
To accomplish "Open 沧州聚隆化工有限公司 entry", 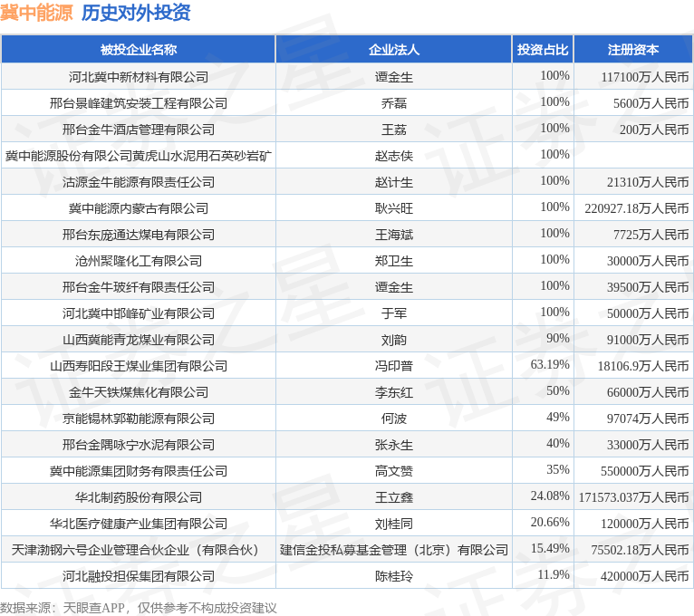I will pos(138,261).
